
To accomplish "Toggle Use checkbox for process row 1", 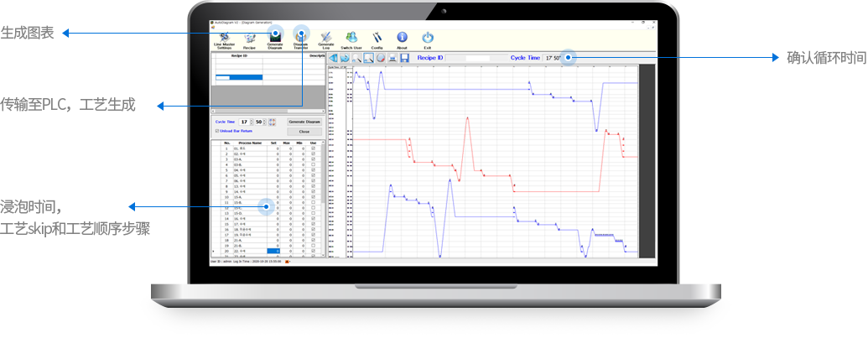I will click(314, 148).
